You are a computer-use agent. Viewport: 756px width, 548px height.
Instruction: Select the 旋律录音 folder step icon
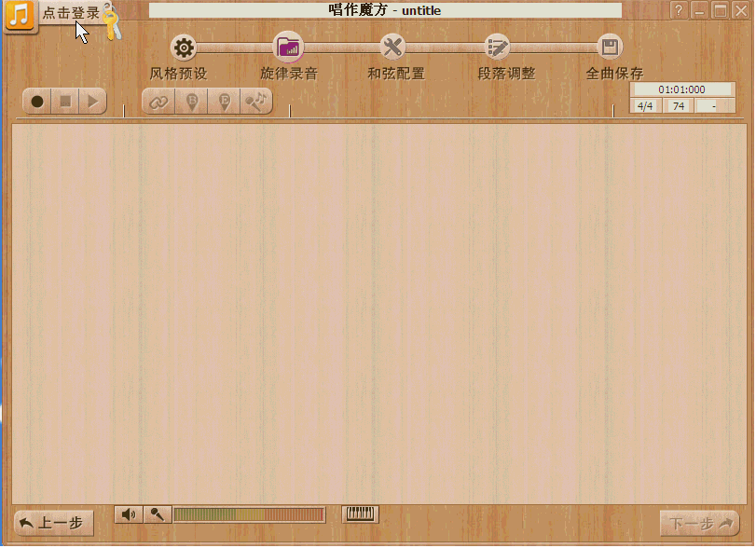288,48
